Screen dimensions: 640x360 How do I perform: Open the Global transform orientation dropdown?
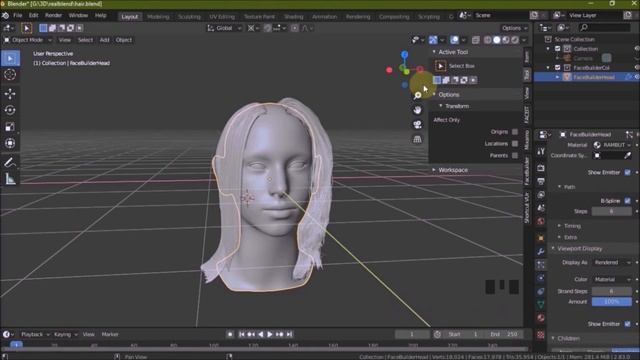224,28
